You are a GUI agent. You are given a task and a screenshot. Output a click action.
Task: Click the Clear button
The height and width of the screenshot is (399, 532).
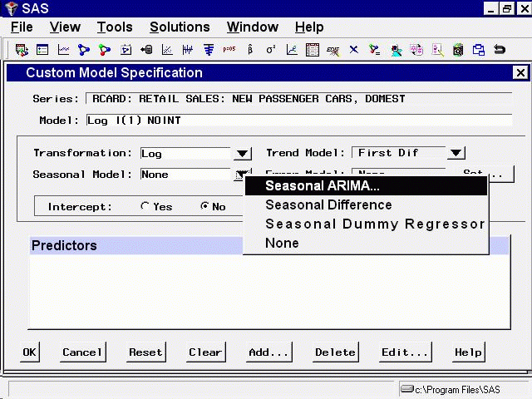pos(205,352)
